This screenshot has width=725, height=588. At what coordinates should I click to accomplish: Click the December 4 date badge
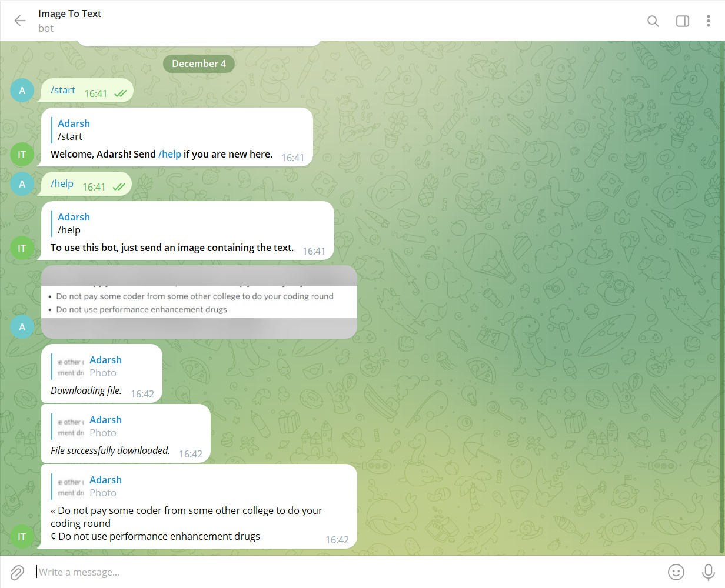199,64
